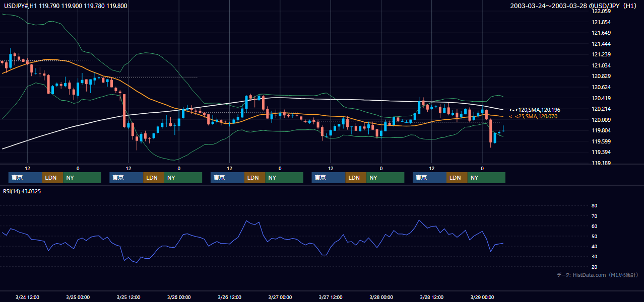Screen dimensions: 644x302
Task: Click the 121.854 price axis label
Action: (x=601, y=22)
